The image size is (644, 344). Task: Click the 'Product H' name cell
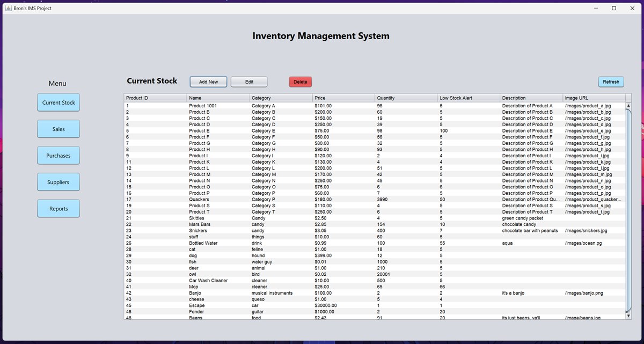tap(218, 149)
